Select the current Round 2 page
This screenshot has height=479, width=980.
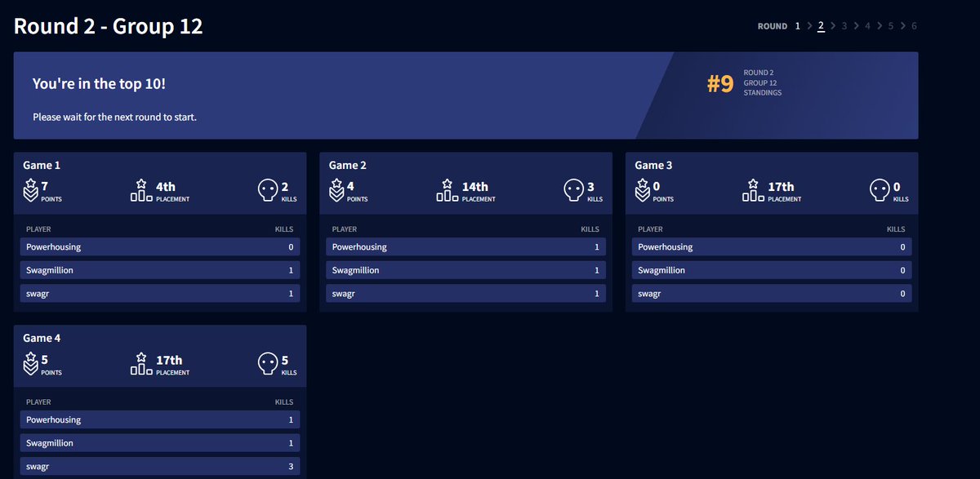pyautogui.click(x=821, y=26)
